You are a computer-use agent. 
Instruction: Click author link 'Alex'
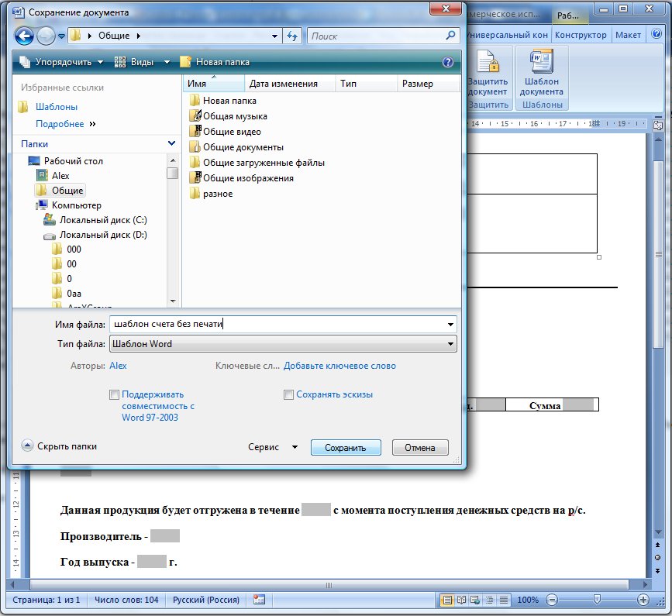coord(118,366)
